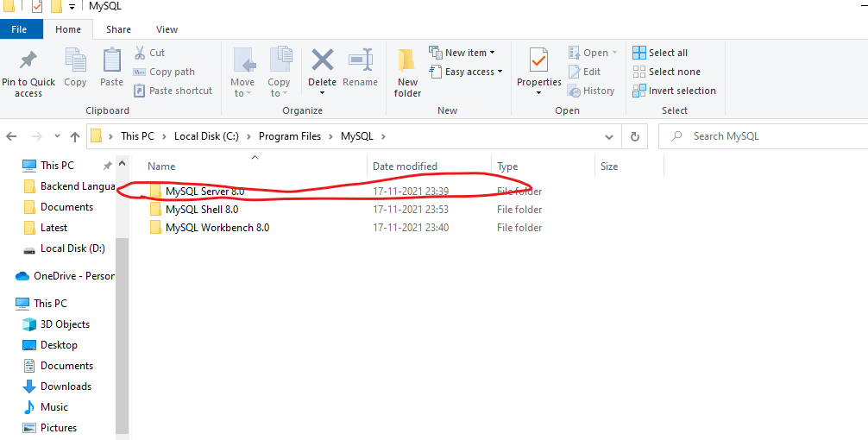
Task: Go up one level with up arrow
Action: 75,136
